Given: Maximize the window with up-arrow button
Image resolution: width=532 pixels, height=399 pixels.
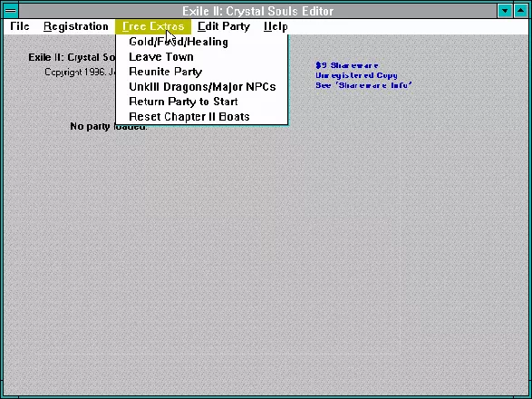Looking at the screenshot, I should pos(521,11).
